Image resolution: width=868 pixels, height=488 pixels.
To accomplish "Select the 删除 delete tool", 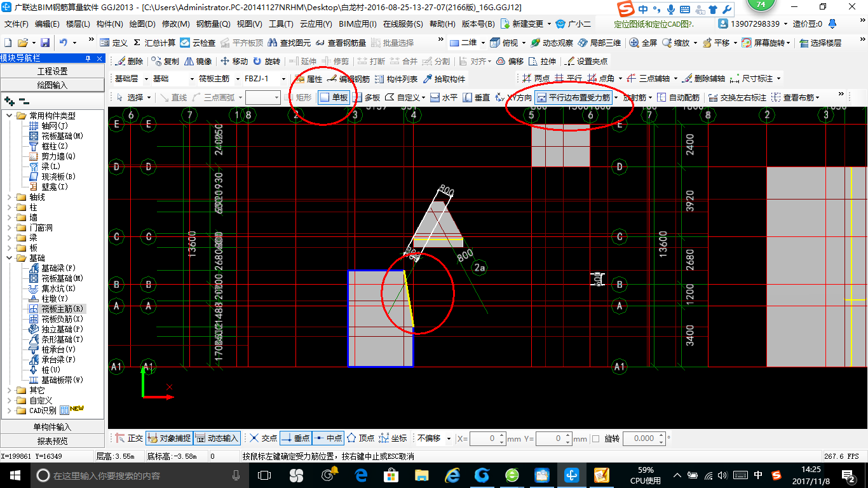I will tap(130, 61).
